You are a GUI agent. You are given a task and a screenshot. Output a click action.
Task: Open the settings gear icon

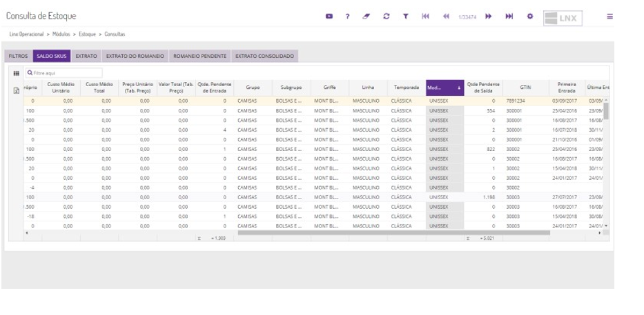[530, 17]
